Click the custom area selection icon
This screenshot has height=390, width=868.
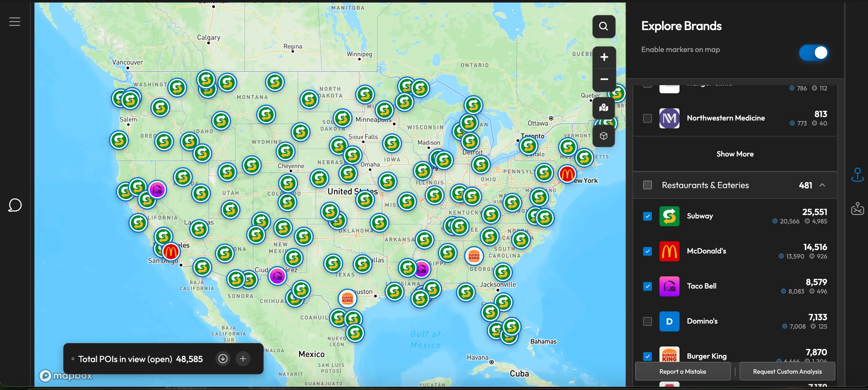coord(858,208)
